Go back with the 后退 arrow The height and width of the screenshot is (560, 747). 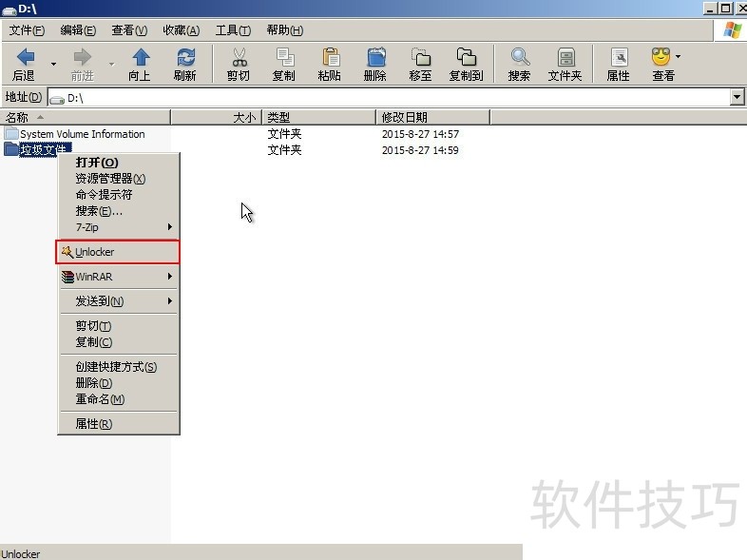click(25, 65)
